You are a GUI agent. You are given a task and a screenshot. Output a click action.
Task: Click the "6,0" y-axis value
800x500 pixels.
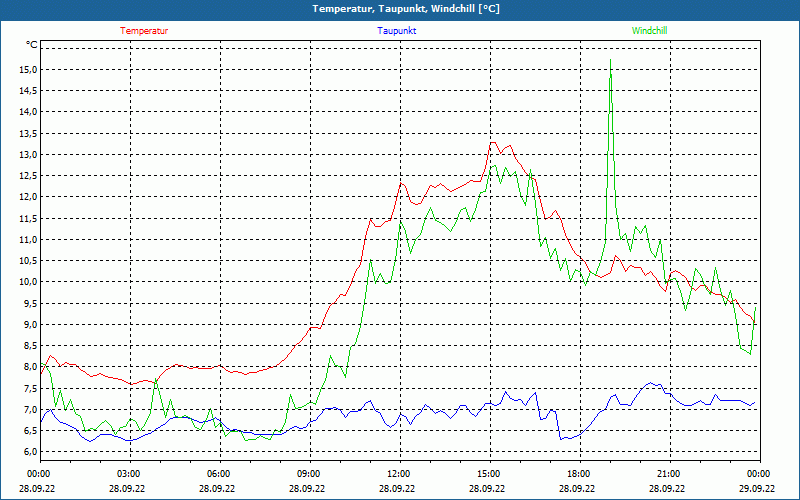click(x=31, y=452)
